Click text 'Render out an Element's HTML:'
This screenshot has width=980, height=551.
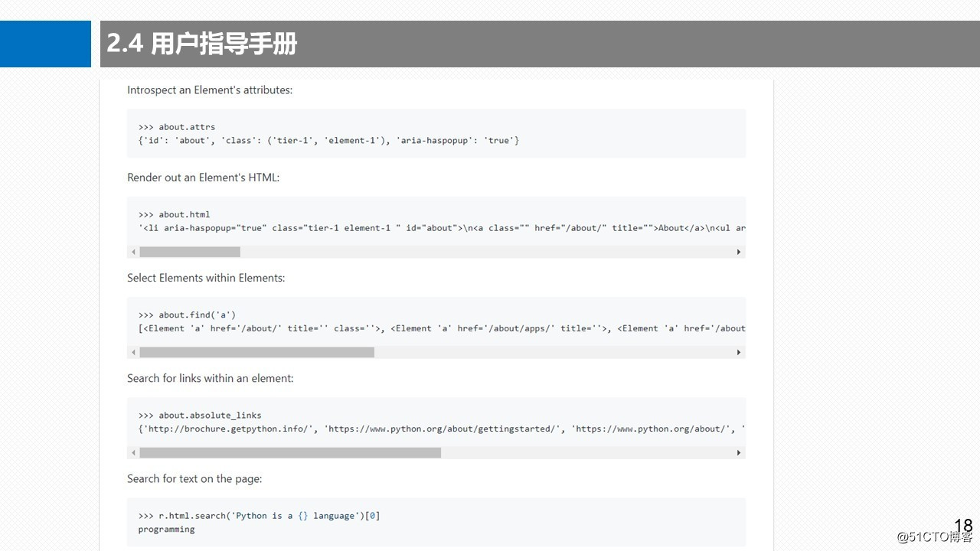(204, 178)
